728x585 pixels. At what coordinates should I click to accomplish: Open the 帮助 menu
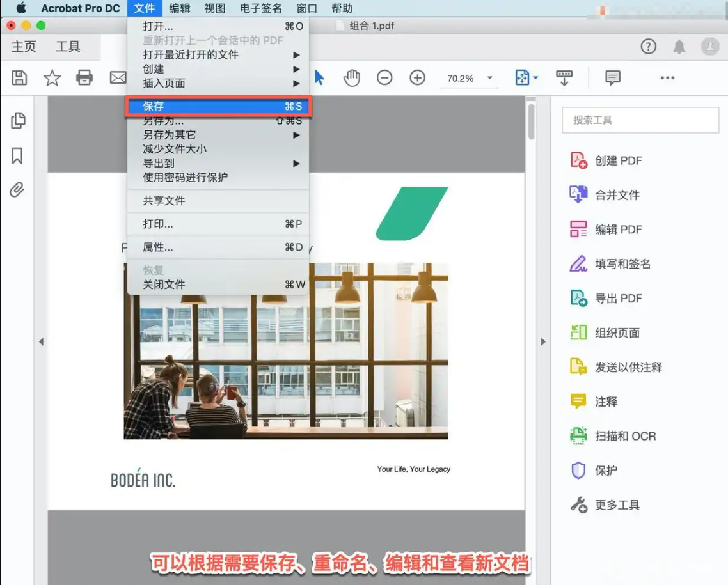pos(342,8)
